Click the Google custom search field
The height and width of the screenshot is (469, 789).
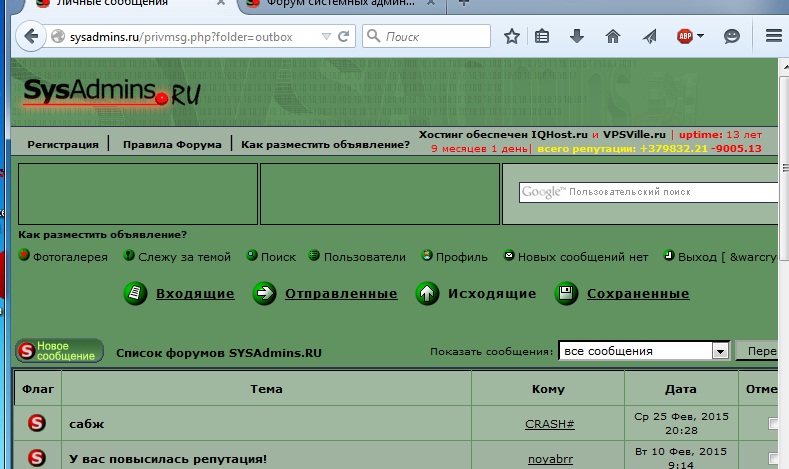[x=649, y=192]
